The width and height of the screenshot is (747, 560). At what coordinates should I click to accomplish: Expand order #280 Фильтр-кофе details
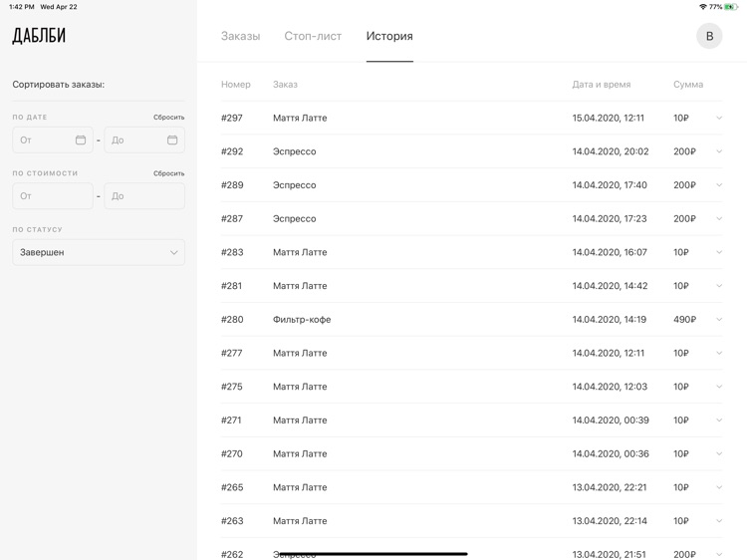point(719,319)
